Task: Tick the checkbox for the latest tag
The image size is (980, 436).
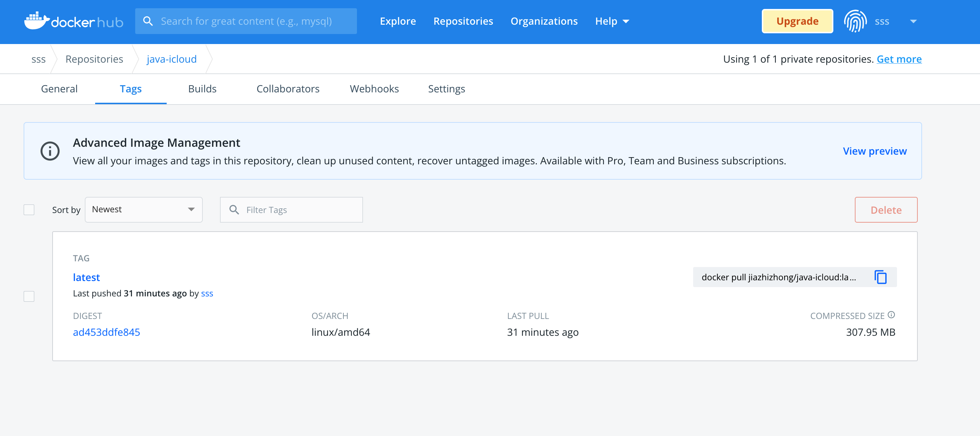Action: tap(29, 296)
